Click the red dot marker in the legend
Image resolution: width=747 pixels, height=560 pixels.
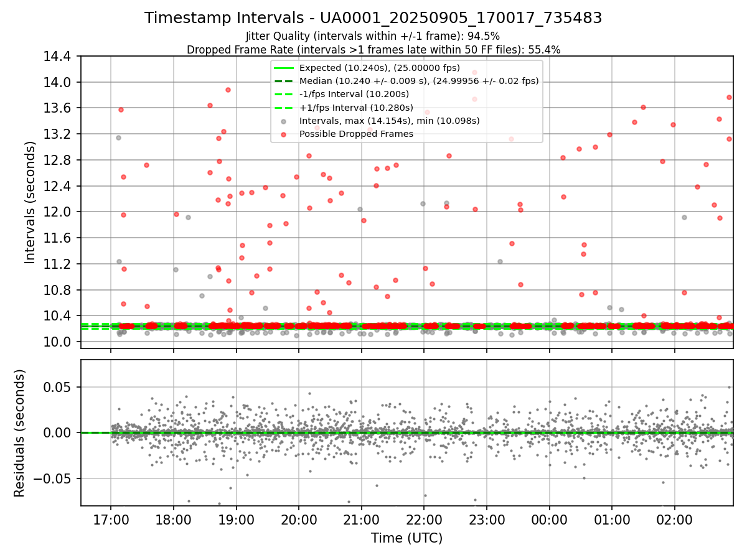tap(284, 134)
